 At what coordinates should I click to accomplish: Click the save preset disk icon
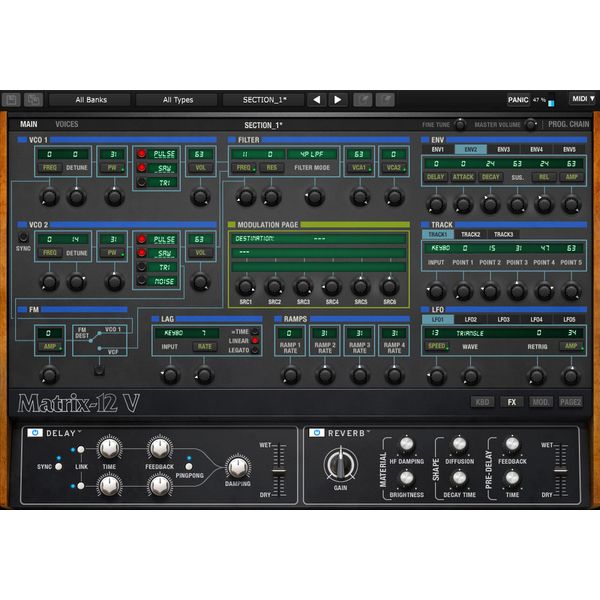coord(11,100)
